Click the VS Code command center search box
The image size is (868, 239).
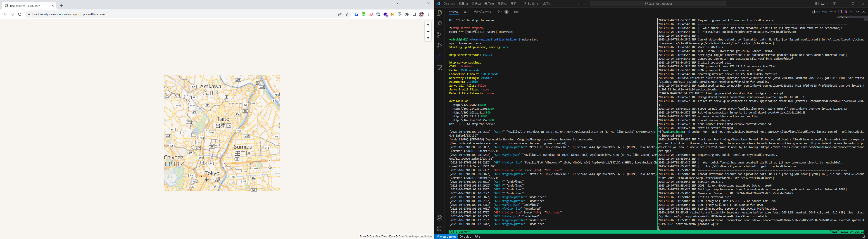tap(657, 4)
